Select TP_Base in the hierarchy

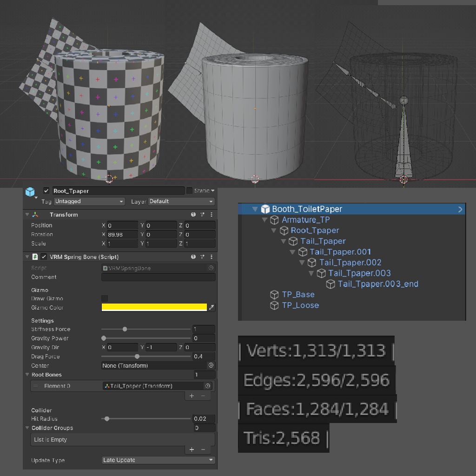(298, 294)
